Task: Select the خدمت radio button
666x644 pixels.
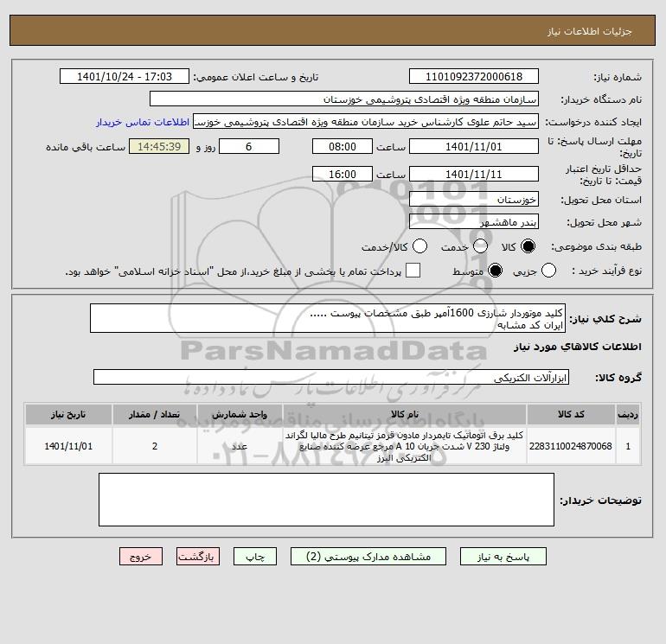Action: point(480,246)
